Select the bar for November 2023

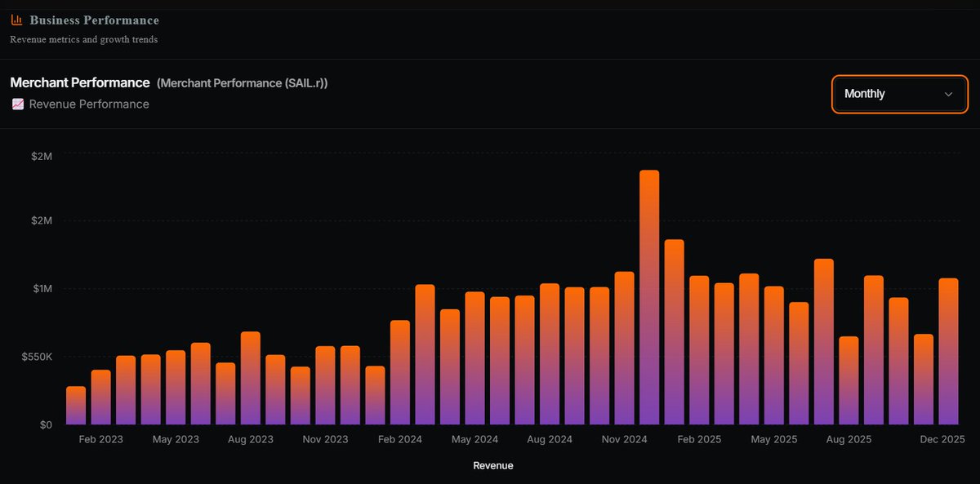click(325, 386)
